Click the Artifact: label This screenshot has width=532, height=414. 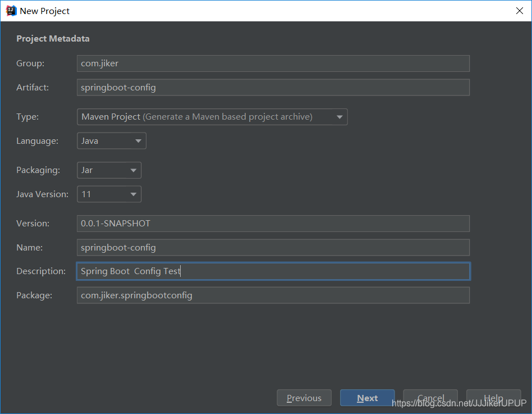click(x=33, y=88)
